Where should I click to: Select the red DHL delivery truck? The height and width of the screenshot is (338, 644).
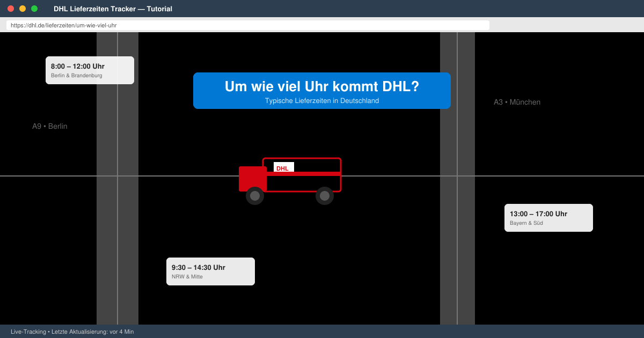(290, 181)
